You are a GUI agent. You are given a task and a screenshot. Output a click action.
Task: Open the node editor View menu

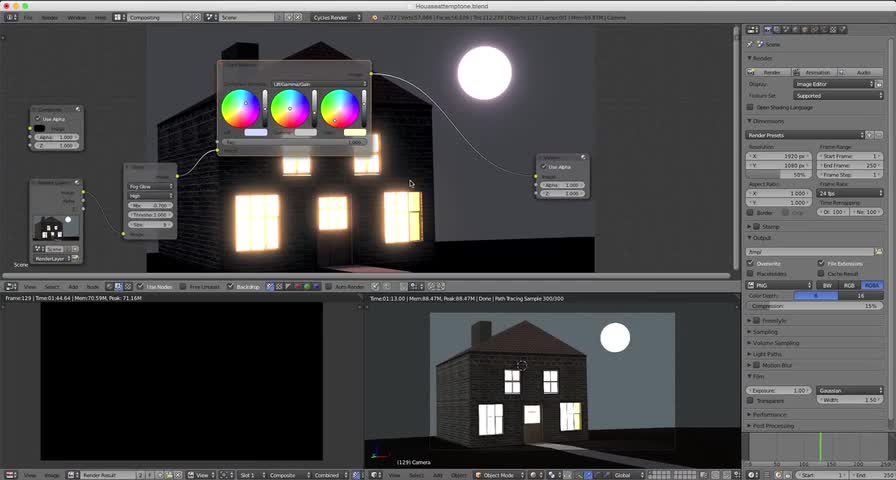coord(30,286)
